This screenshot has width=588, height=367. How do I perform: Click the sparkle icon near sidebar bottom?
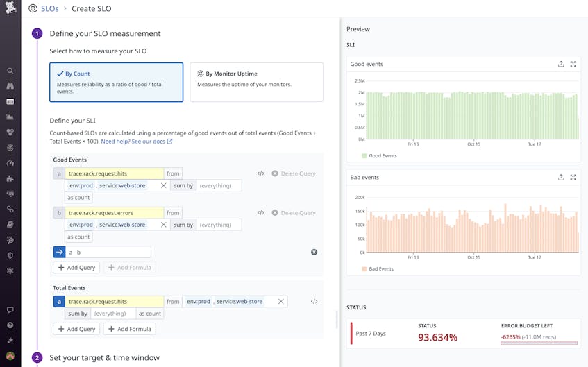click(x=10, y=341)
